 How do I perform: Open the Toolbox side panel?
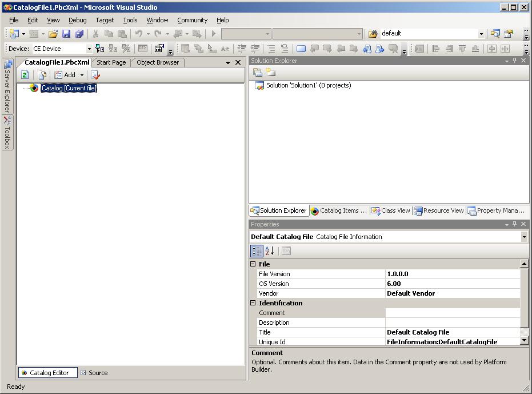[7, 133]
